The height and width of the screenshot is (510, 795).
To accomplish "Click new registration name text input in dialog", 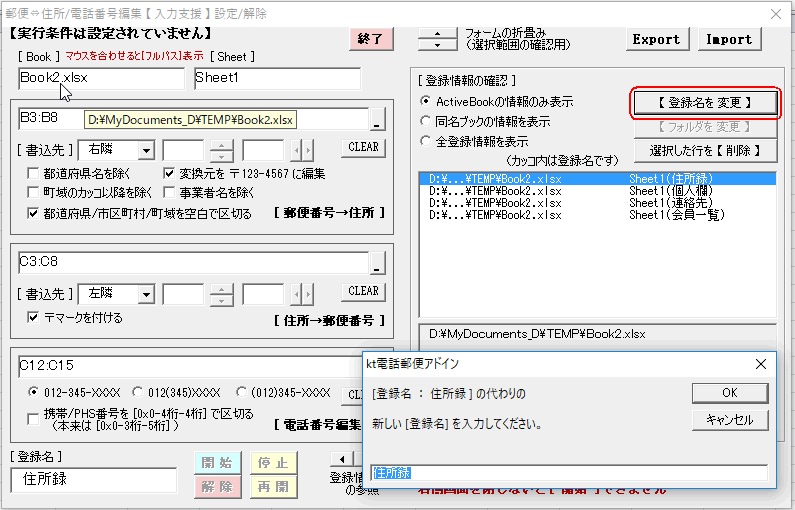I will pyautogui.click(x=569, y=473).
